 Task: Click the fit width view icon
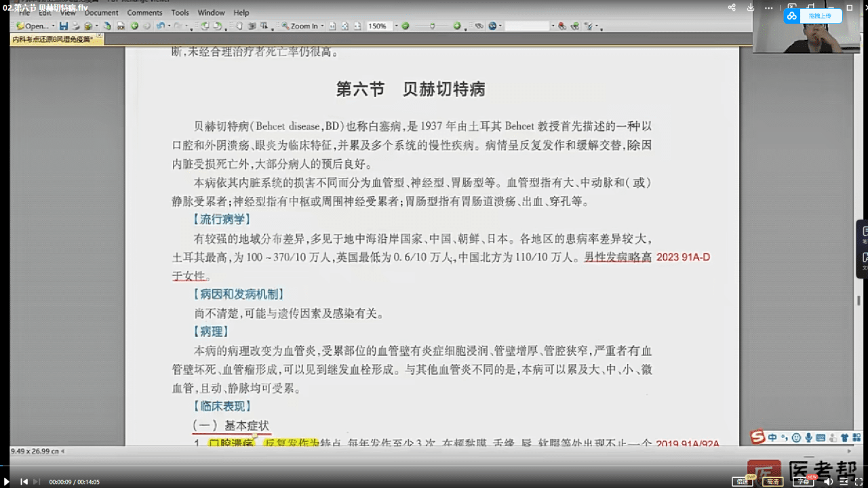coord(357,26)
